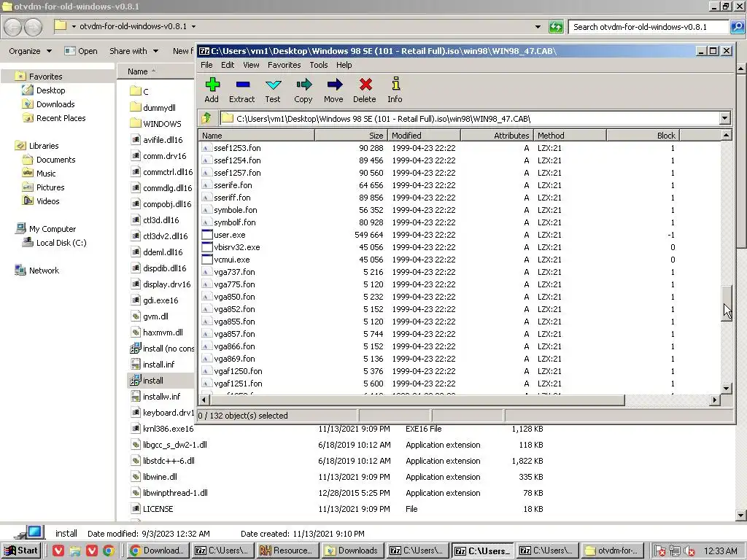Open the 7-Zip File menu

pos(206,65)
